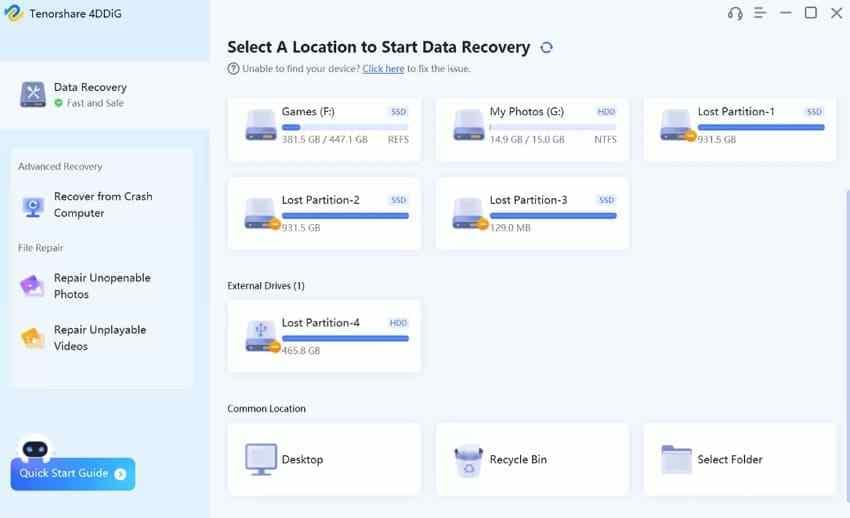This screenshot has width=850, height=518.
Task: Open Repair Unopenable Photos option
Action: 101,286
